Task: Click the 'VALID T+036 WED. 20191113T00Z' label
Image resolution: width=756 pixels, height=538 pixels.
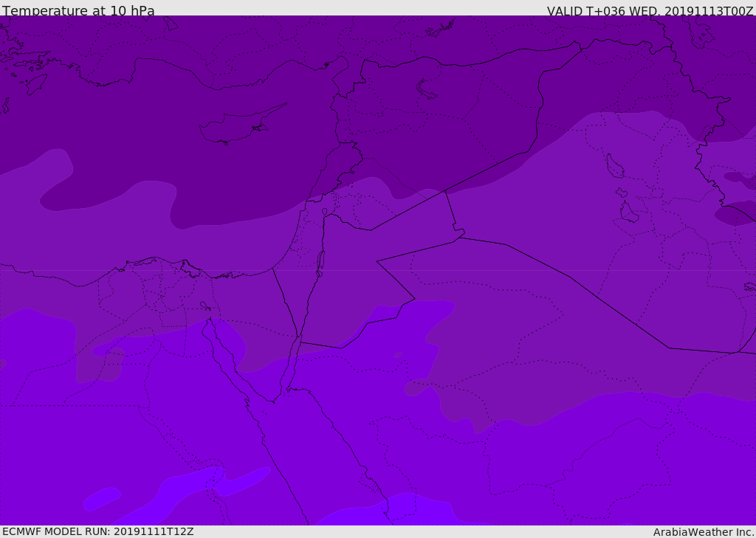Action: (x=650, y=11)
